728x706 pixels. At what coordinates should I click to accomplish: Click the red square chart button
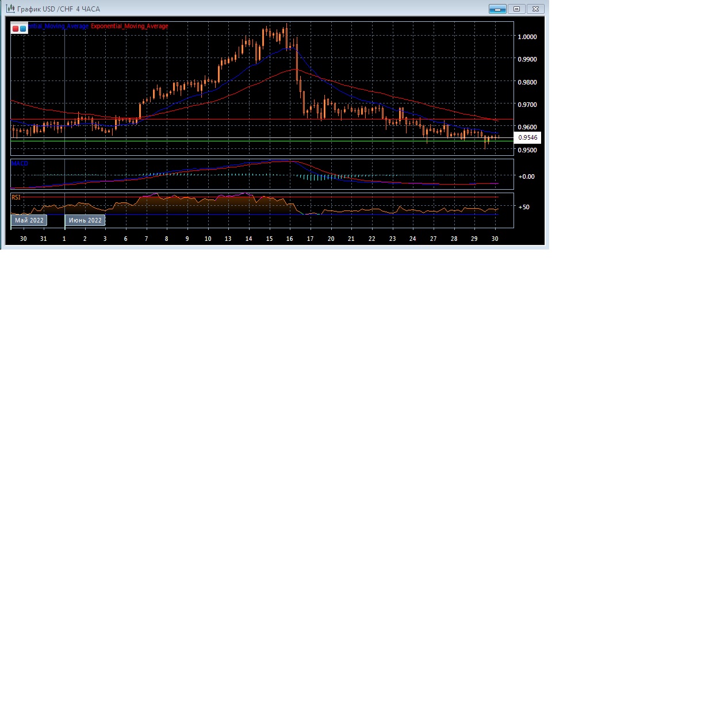click(16, 28)
